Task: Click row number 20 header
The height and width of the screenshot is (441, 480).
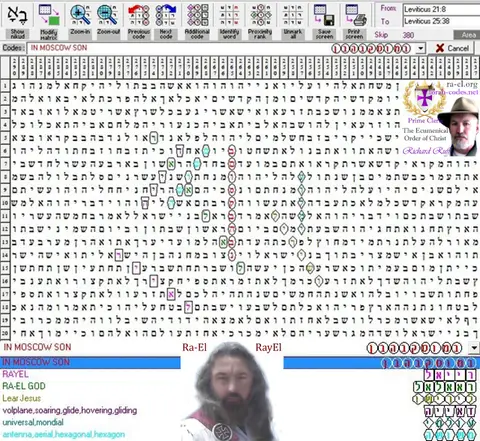Action: tap(5, 333)
